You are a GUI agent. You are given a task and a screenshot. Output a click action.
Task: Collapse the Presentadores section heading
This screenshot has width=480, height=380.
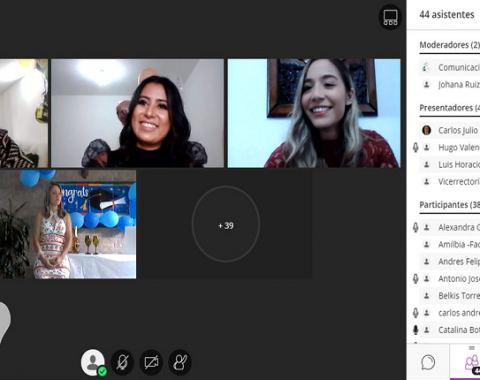point(449,108)
